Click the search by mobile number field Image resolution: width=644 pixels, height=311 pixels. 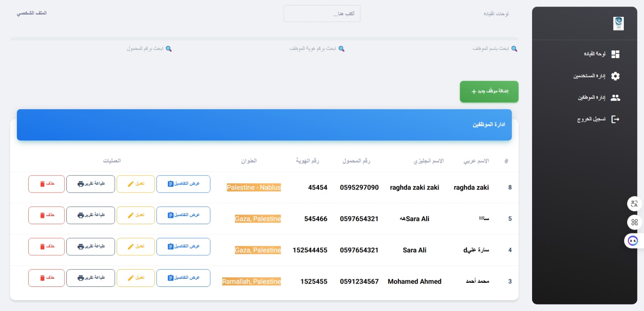tap(145, 49)
